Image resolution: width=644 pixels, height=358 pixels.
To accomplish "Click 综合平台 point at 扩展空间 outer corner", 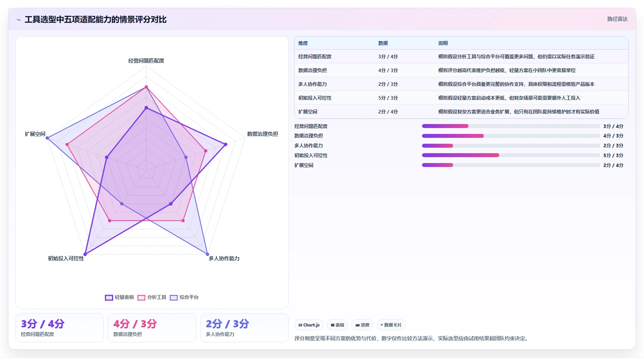I will coord(47,138).
